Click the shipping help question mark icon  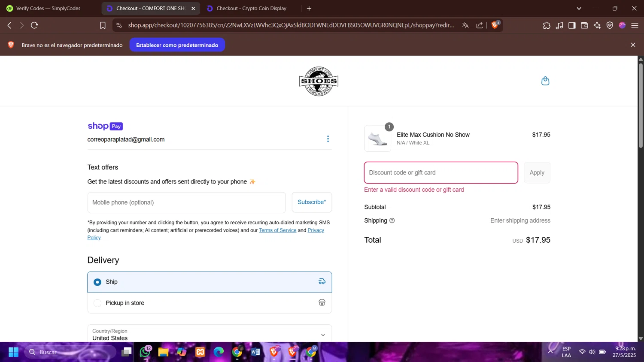[392, 220]
